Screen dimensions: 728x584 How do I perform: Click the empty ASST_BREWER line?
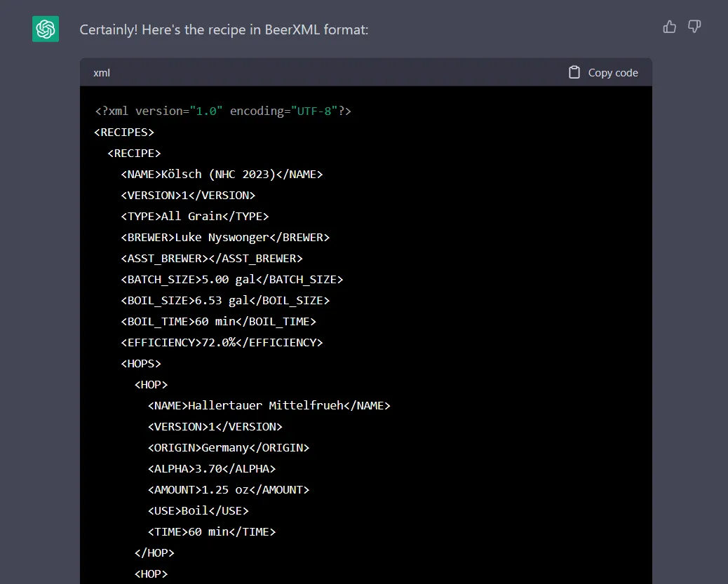coord(212,259)
